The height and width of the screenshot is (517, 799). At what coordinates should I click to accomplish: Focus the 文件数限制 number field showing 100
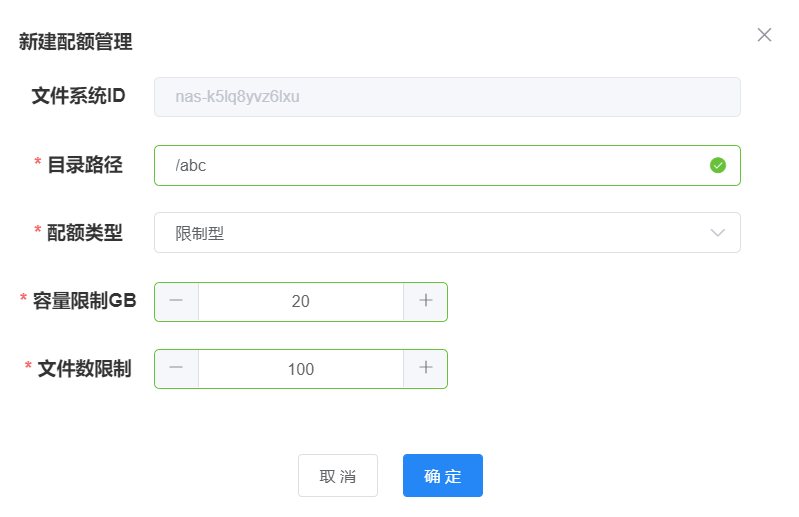click(300, 368)
